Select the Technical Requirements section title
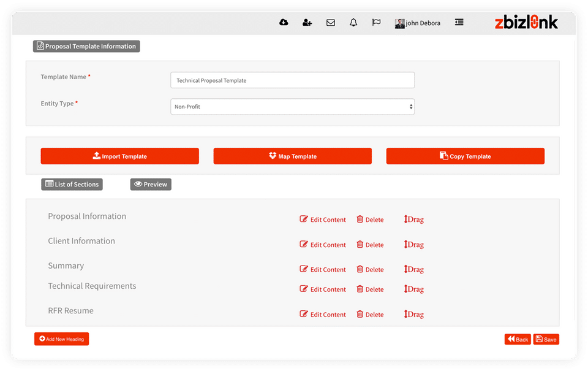 (92, 286)
